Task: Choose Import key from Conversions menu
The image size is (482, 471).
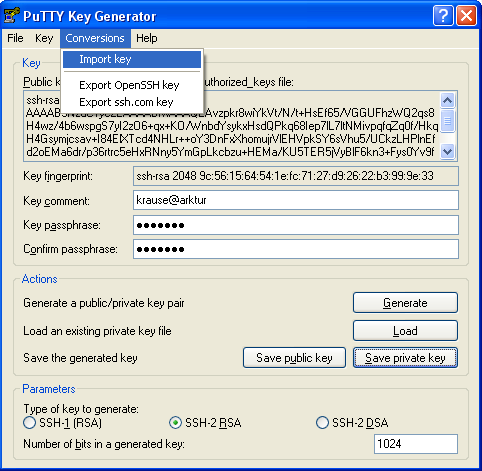Action: pos(132,59)
